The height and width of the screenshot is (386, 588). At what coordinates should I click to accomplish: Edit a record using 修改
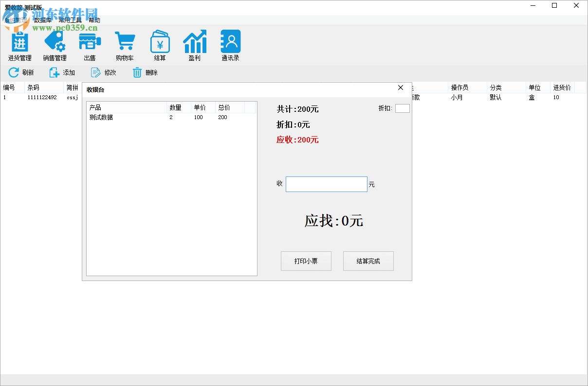pos(103,72)
